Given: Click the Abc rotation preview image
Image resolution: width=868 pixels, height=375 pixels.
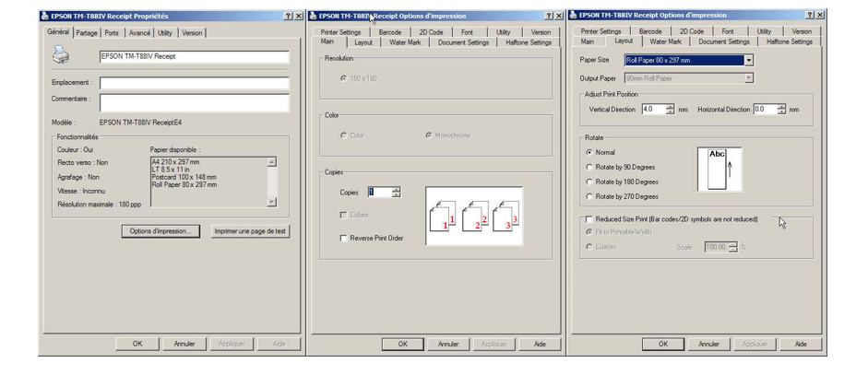Looking at the screenshot, I should pos(719,170).
